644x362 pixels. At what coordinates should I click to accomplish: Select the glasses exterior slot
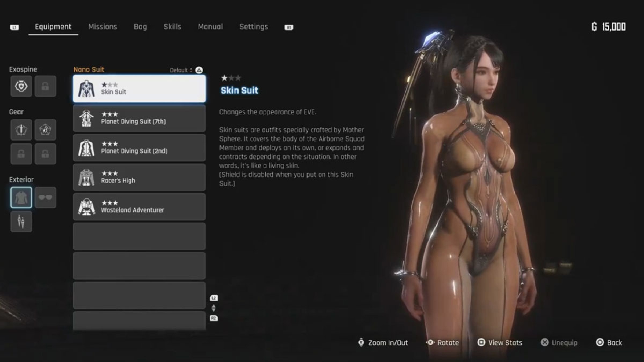pos(45,198)
